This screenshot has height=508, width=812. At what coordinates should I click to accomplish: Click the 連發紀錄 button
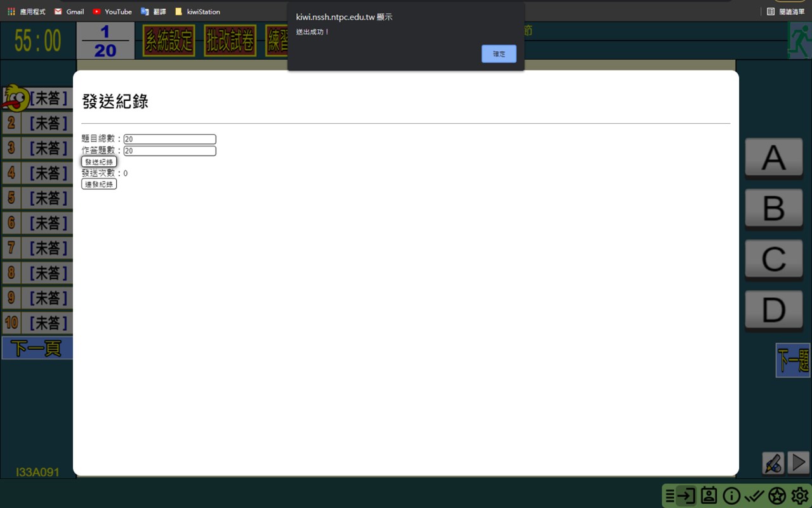(99, 184)
